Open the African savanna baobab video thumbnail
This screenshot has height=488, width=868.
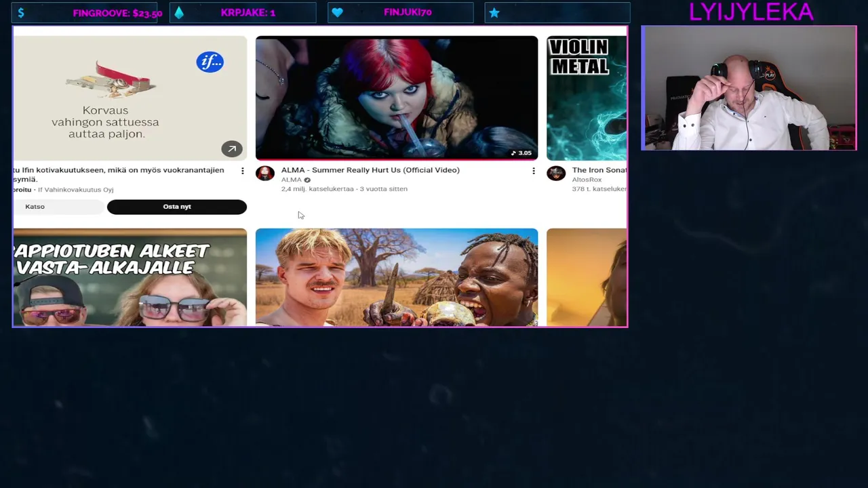click(397, 277)
